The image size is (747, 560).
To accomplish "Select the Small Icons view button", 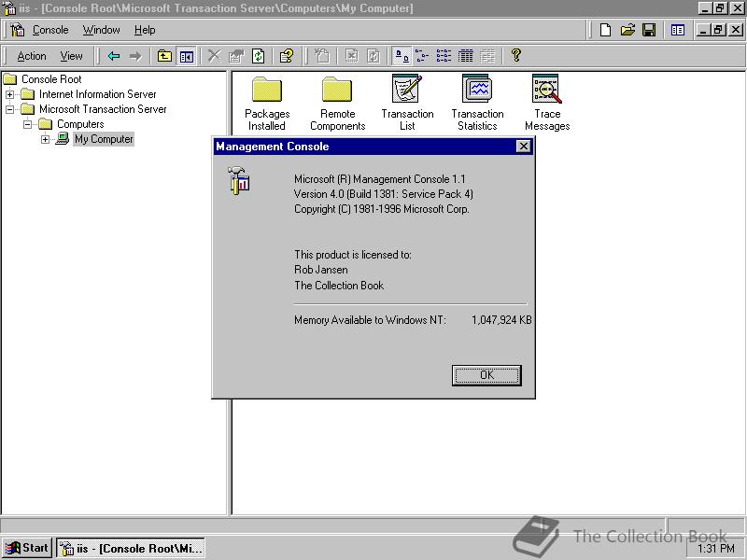I will tap(422, 56).
